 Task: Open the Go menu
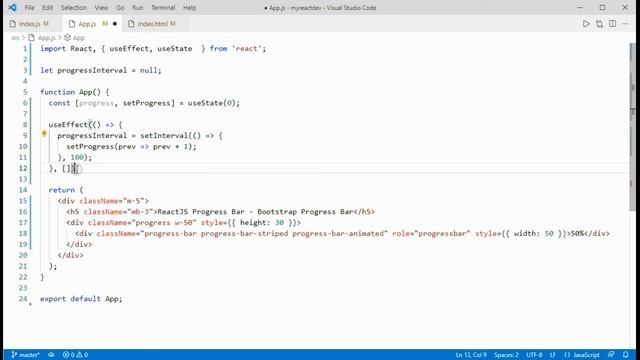point(120,8)
